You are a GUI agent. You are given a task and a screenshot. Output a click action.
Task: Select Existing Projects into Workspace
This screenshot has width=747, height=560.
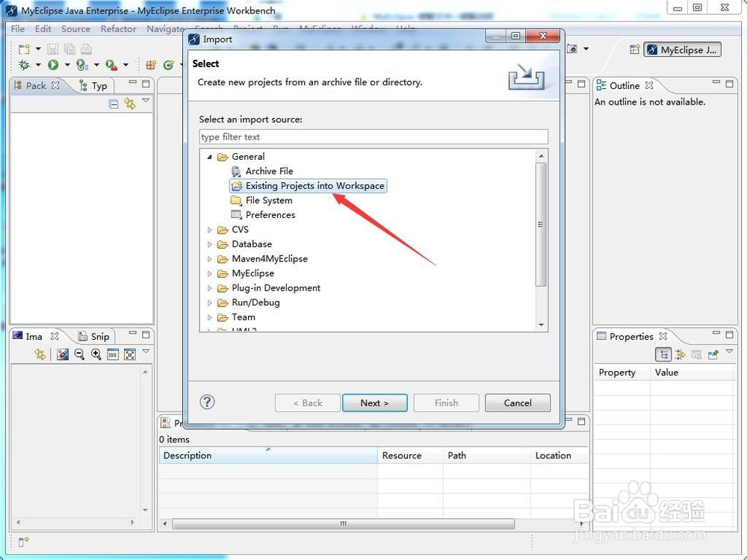pyautogui.click(x=309, y=186)
